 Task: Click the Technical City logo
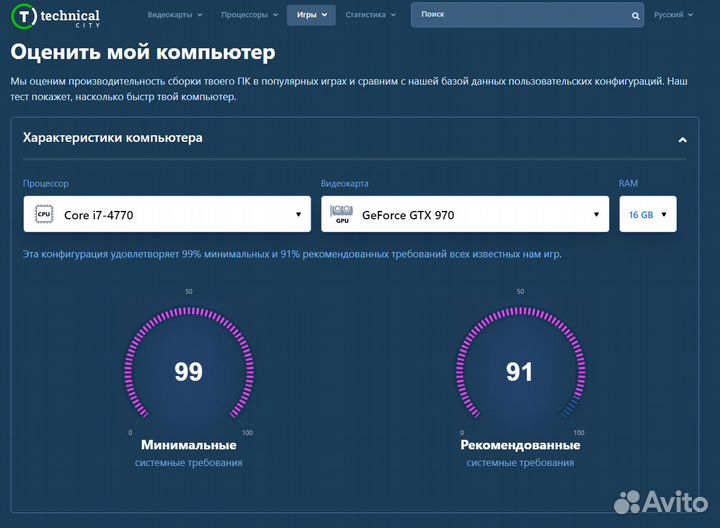click(56, 17)
